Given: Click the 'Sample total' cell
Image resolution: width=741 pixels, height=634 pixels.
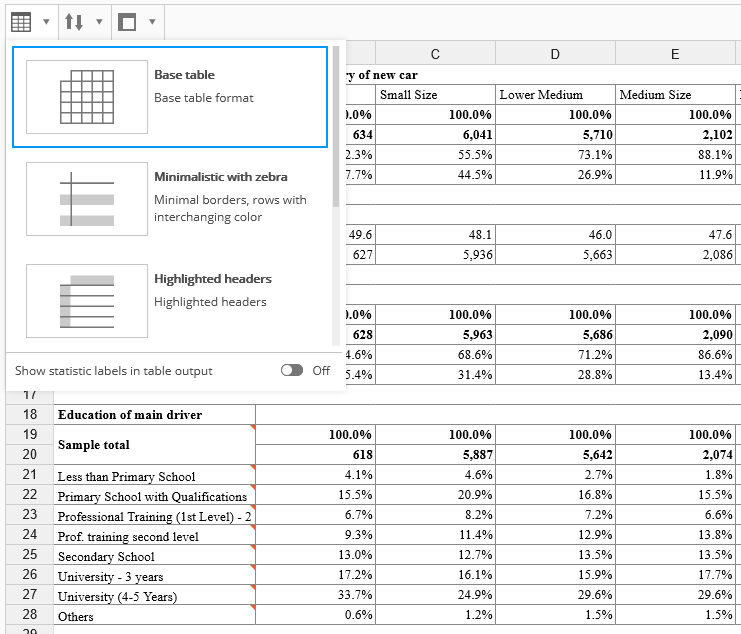Looking at the screenshot, I should click(x=155, y=445).
